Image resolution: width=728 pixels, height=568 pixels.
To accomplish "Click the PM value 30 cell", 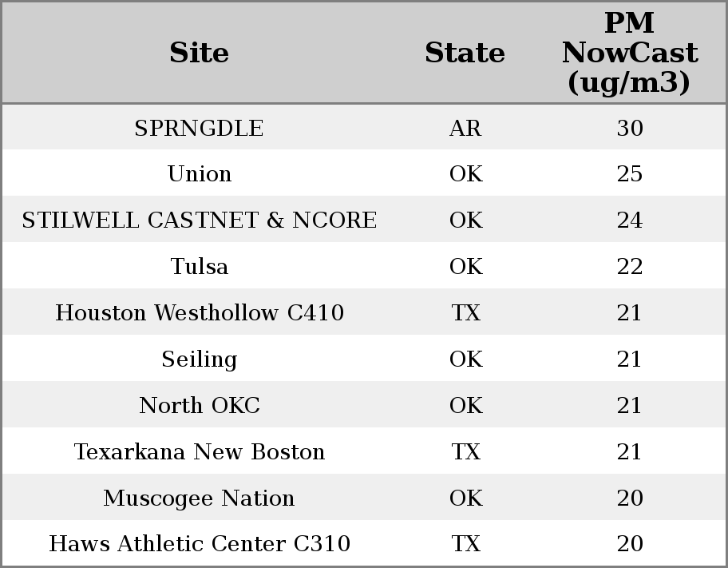I will (x=629, y=129).
